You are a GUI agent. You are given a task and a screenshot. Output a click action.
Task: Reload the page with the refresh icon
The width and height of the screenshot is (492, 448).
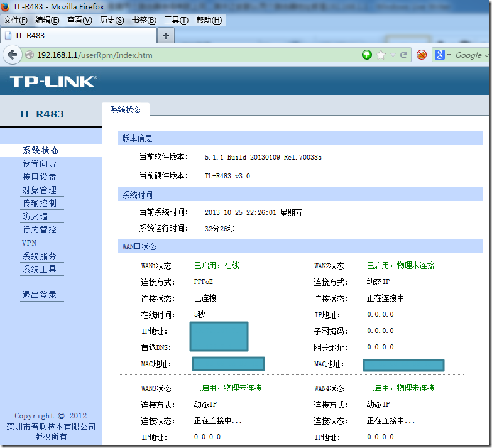(403, 55)
